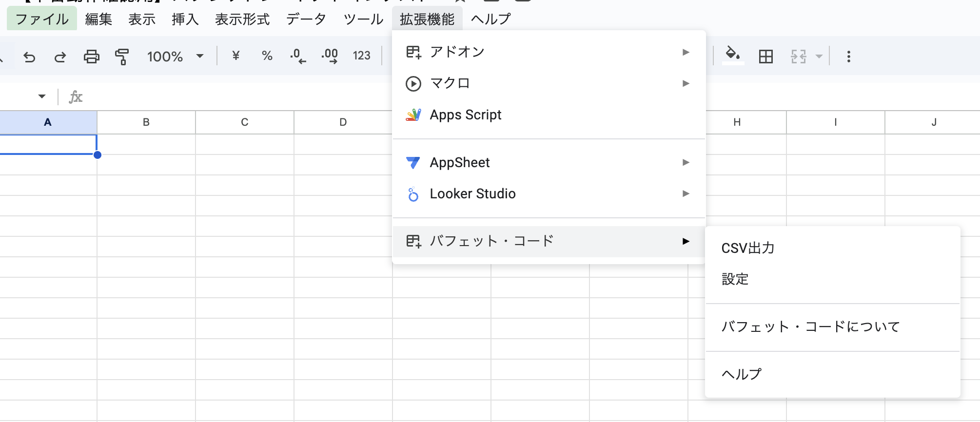The width and height of the screenshot is (980, 422).
Task: Increase decimal places
Action: coord(330,56)
